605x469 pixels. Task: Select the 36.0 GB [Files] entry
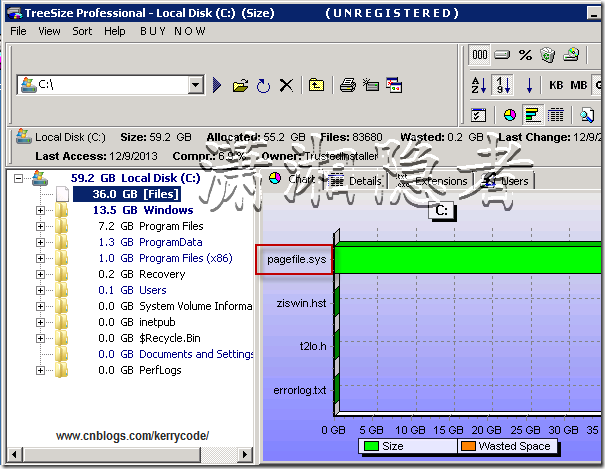pos(127,194)
